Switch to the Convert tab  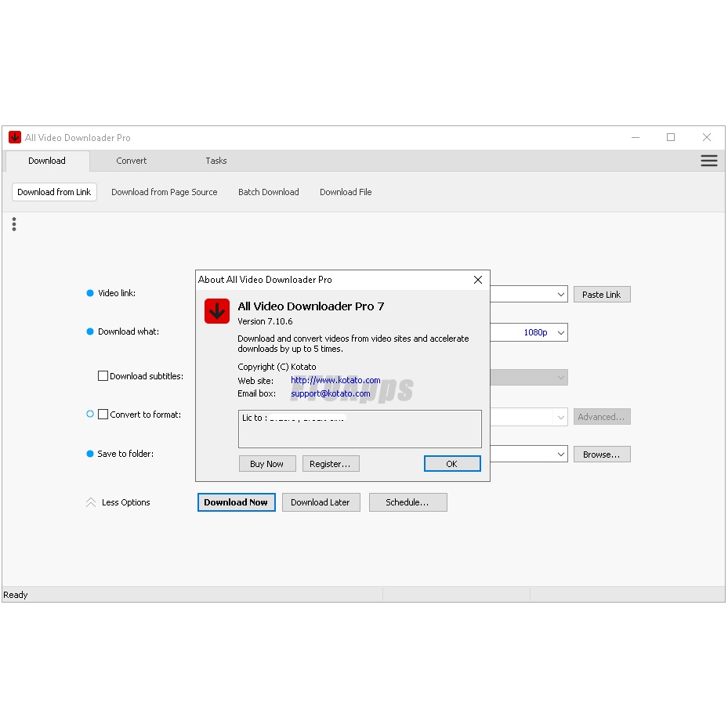[x=131, y=161]
